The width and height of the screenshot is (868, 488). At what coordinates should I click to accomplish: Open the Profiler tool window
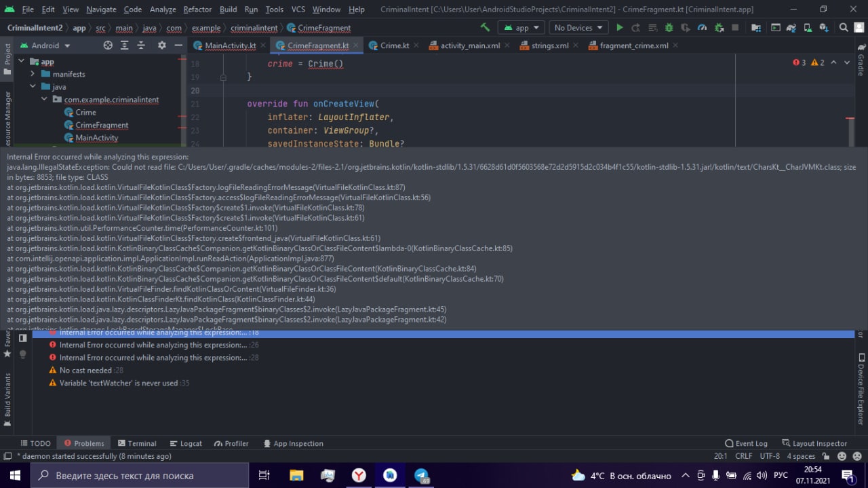(231, 443)
